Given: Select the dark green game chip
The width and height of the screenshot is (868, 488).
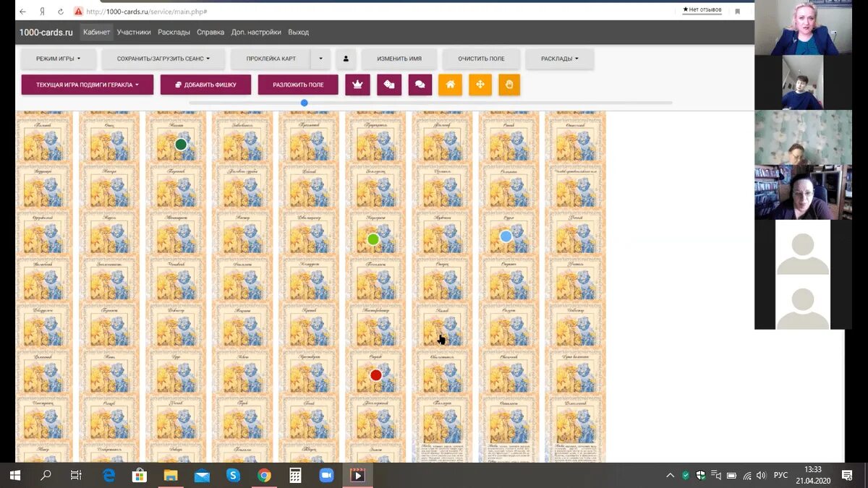Looking at the screenshot, I should click(181, 144).
